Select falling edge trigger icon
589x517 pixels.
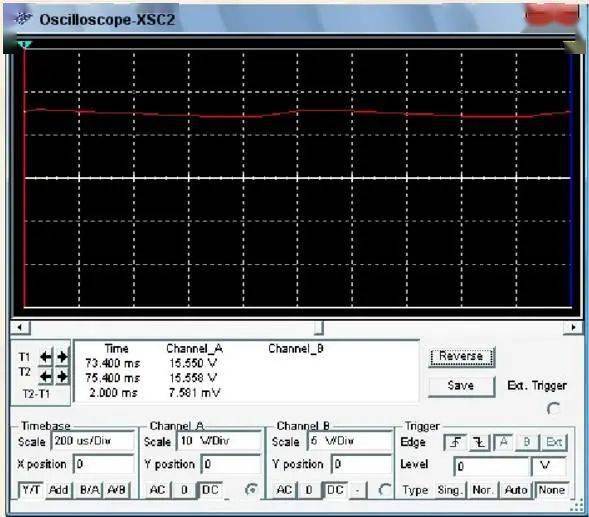coord(479,443)
